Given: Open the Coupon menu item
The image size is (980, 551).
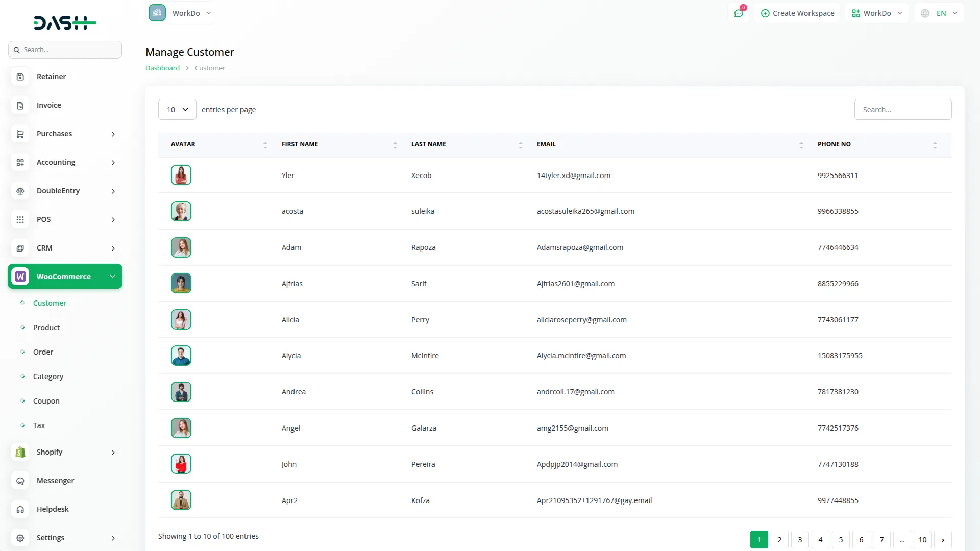Looking at the screenshot, I should point(46,400).
